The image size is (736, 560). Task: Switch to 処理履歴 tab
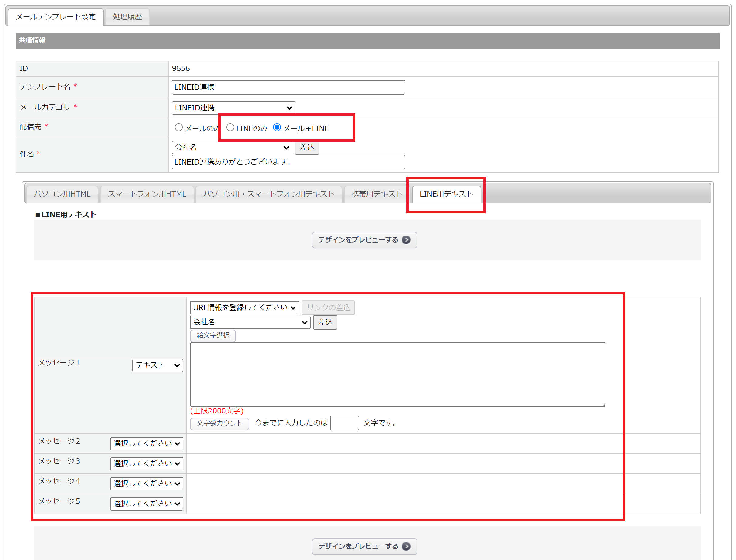coord(127,17)
